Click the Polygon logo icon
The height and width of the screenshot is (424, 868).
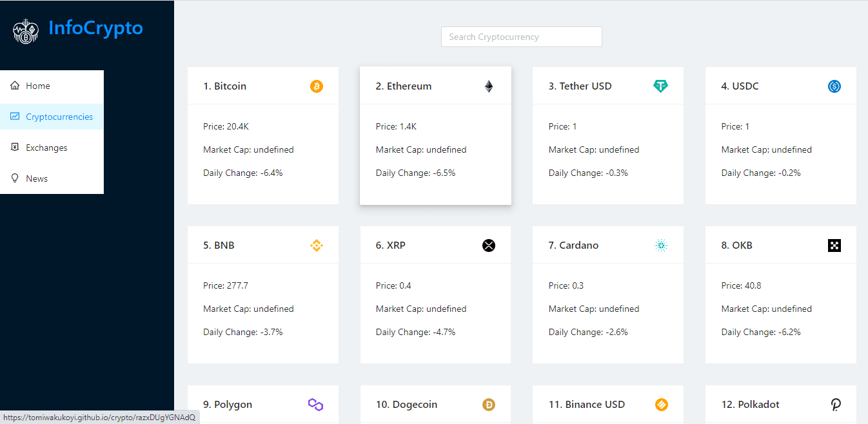[x=316, y=405]
